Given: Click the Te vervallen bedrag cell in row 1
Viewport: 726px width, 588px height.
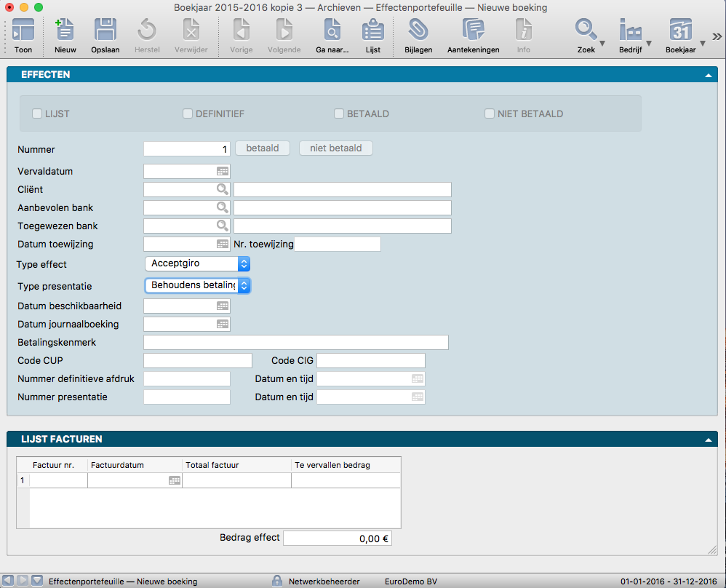Looking at the screenshot, I should pos(346,480).
